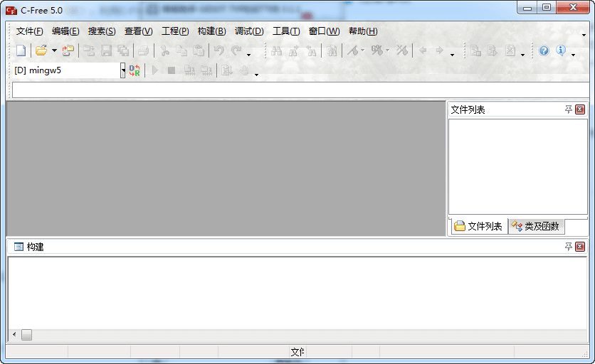595x364 pixels.
Task: Click the find in files icon
Action: (332, 50)
